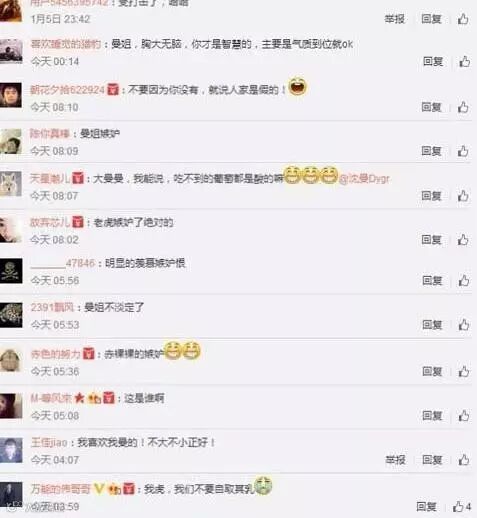Click the @ mention ending in Dygr
This screenshot has width=477, height=518.
pyautogui.click(x=364, y=179)
